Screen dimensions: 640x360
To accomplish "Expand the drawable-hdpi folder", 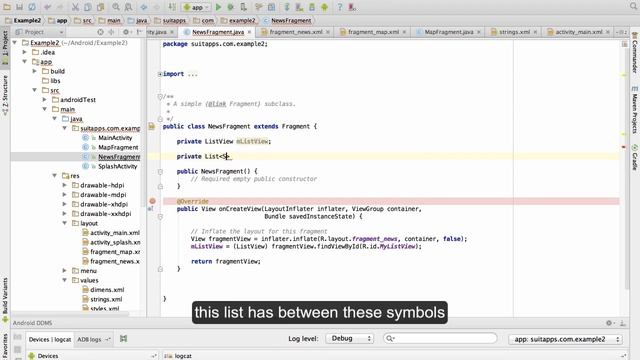I will 64,185.
